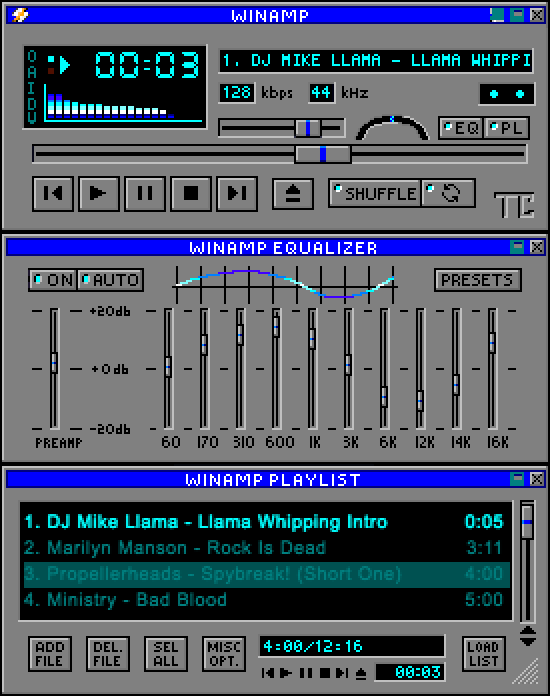
Task: Toggle the repeat loop button
Action: [448, 193]
